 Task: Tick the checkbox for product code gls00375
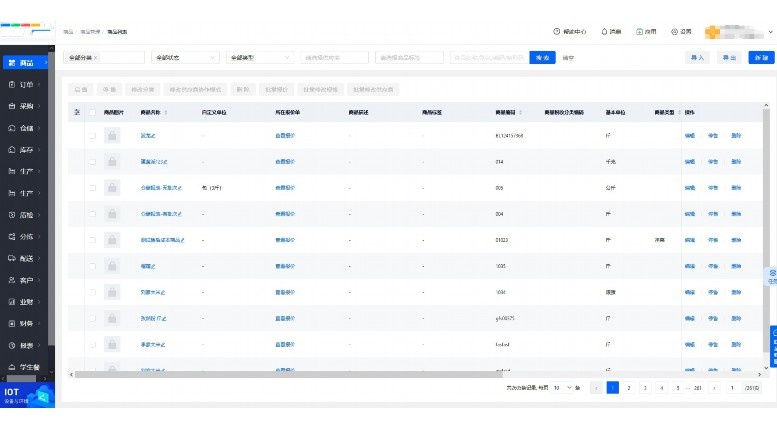coord(92,319)
